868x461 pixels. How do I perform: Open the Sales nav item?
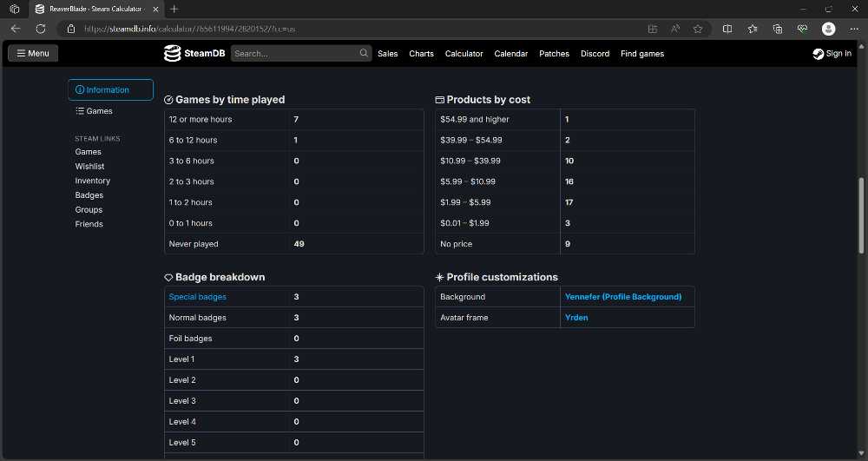tap(387, 54)
